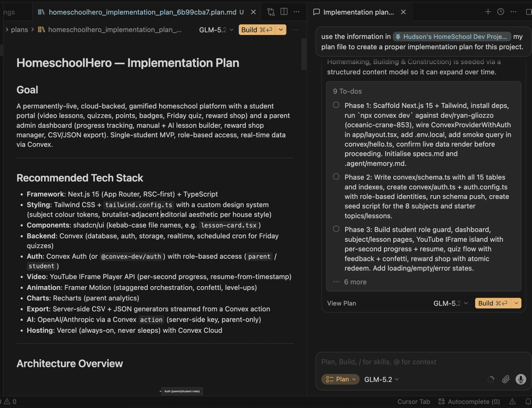Open GLM-5.2 model picker in chat input
532x408 pixels.
381,379
